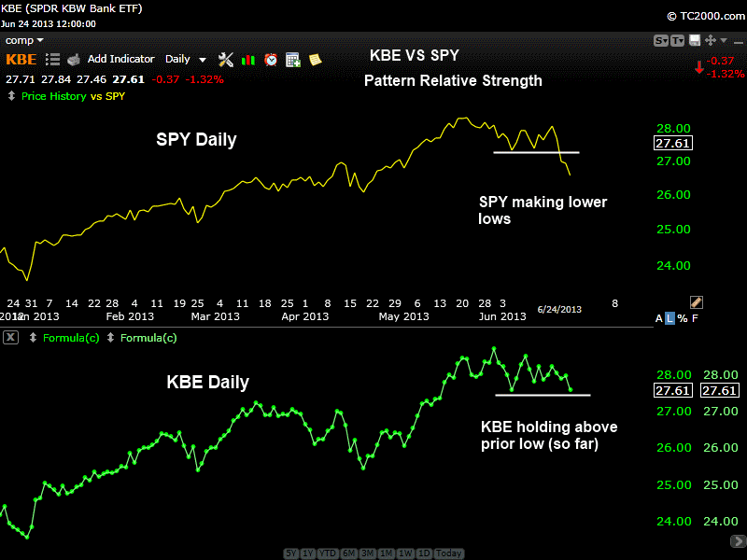The image size is (747, 560).
Task: Click the pencil drawing tools icon
Action: tap(696, 301)
